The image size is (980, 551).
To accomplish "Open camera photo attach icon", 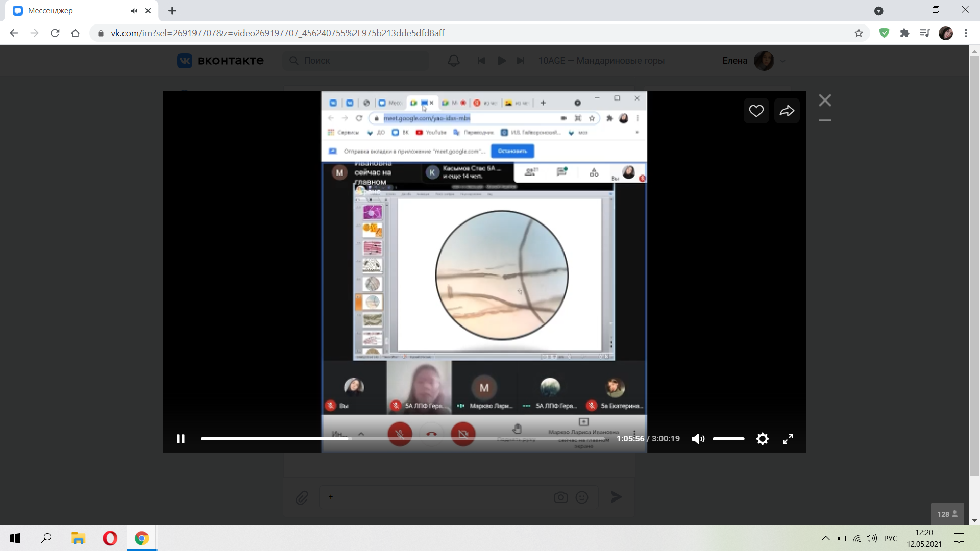I will tap(561, 497).
